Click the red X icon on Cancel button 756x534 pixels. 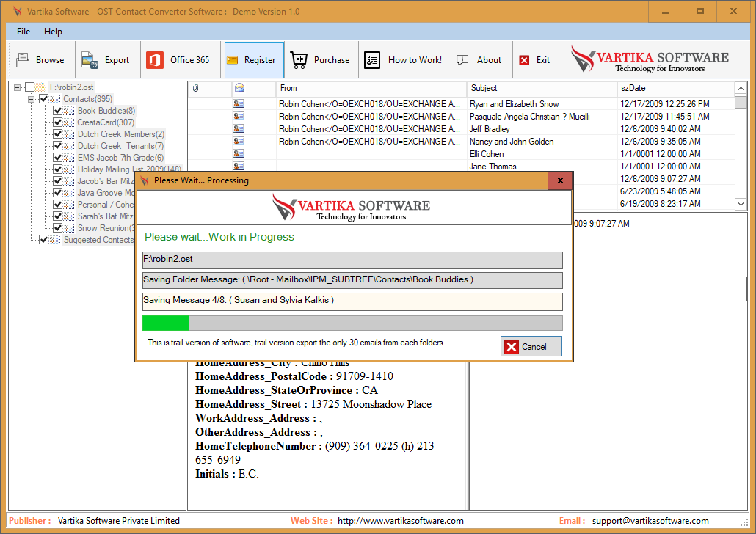click(512, 346)
